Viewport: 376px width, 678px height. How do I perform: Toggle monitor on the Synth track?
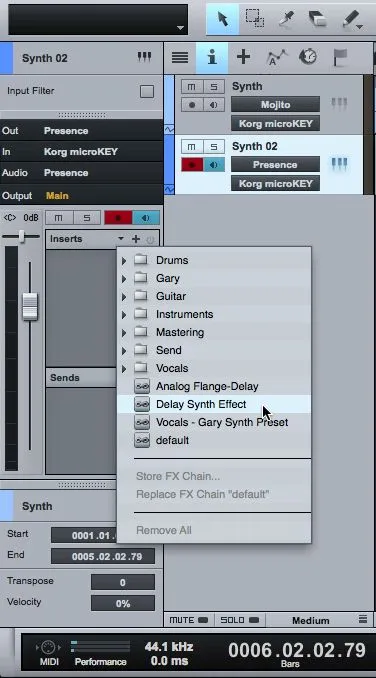(214, 105)
